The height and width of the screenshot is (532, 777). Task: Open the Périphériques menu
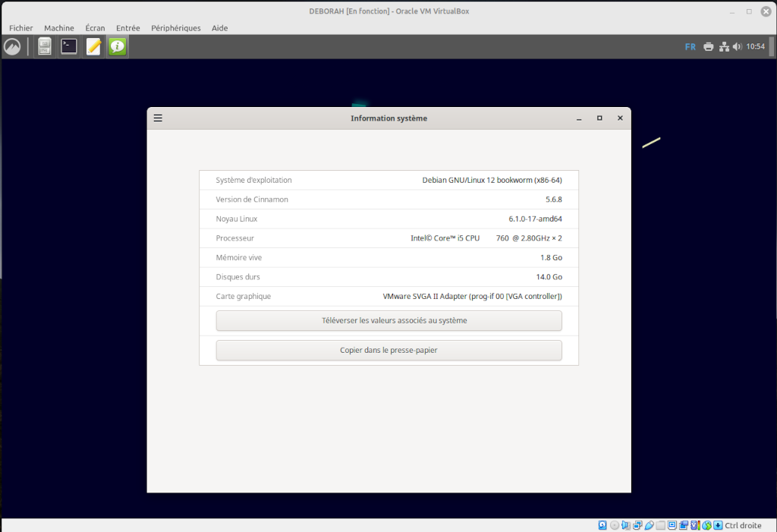175,28
